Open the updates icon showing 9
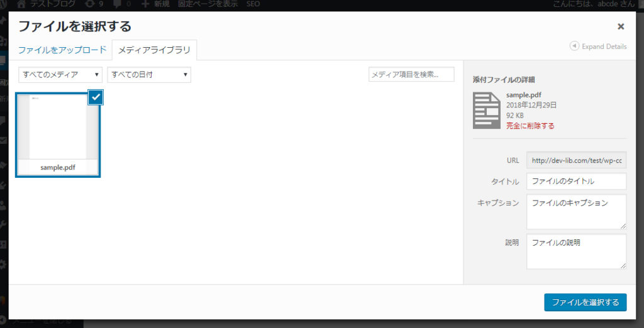Image resolution: width=644 pixels, height=328 pixels. [x=90, y=4]
